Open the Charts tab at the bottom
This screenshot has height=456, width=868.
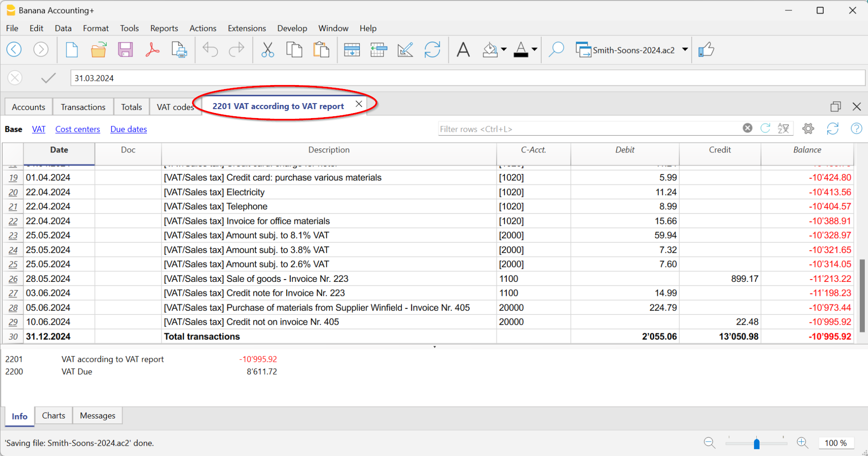(53, 415)
